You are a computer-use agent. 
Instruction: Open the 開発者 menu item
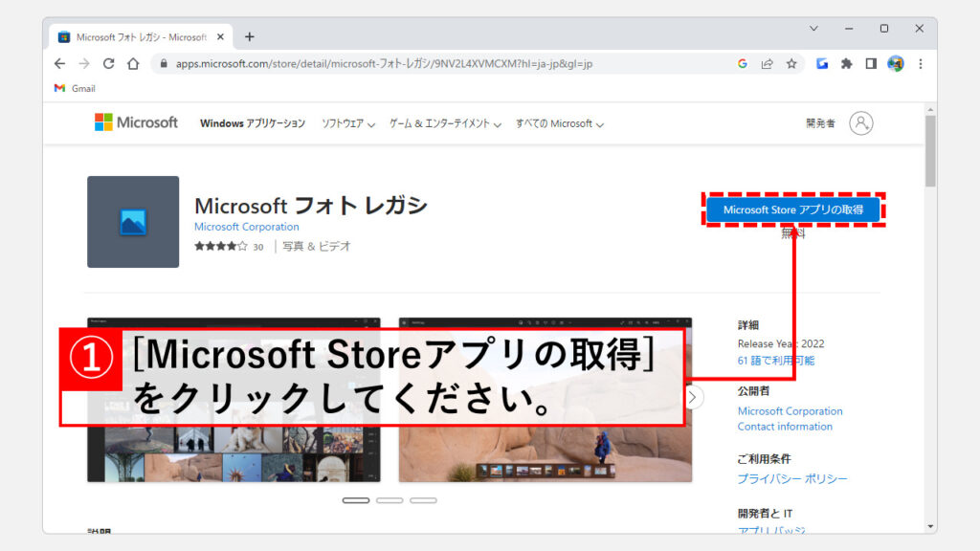(820, 123)
